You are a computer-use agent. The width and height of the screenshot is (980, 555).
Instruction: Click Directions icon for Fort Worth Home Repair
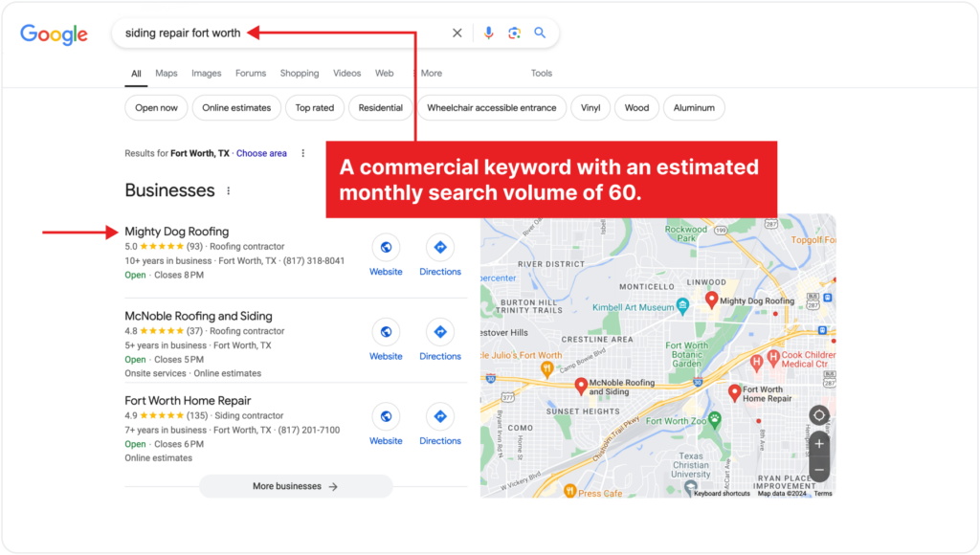[x=440, y=416]
